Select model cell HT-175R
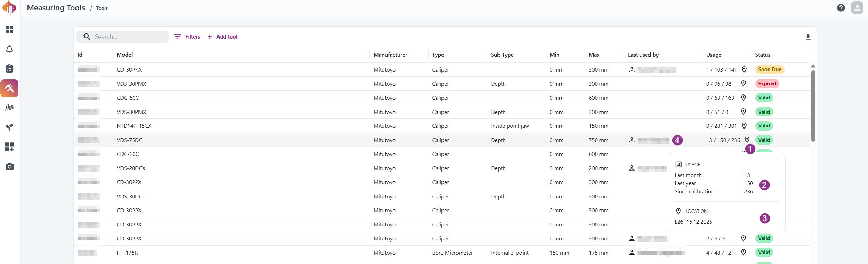The image size is (868, 264). [x=127, y=253]
